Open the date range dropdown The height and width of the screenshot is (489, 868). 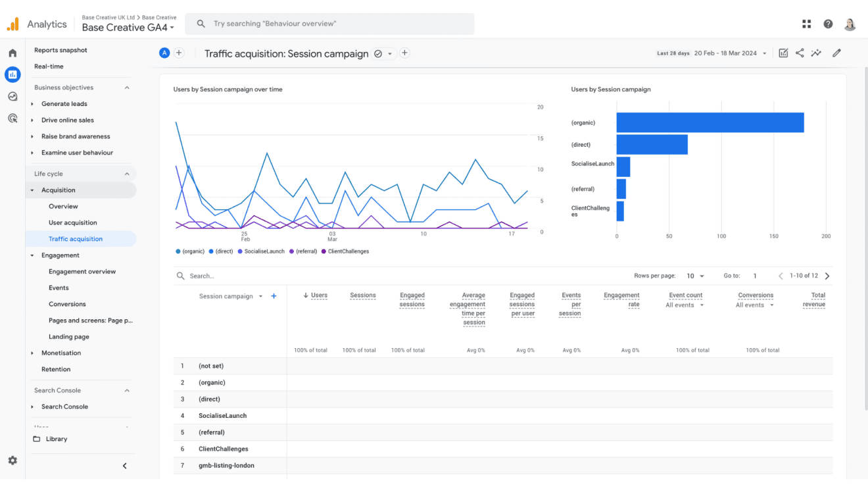point(731,53)
